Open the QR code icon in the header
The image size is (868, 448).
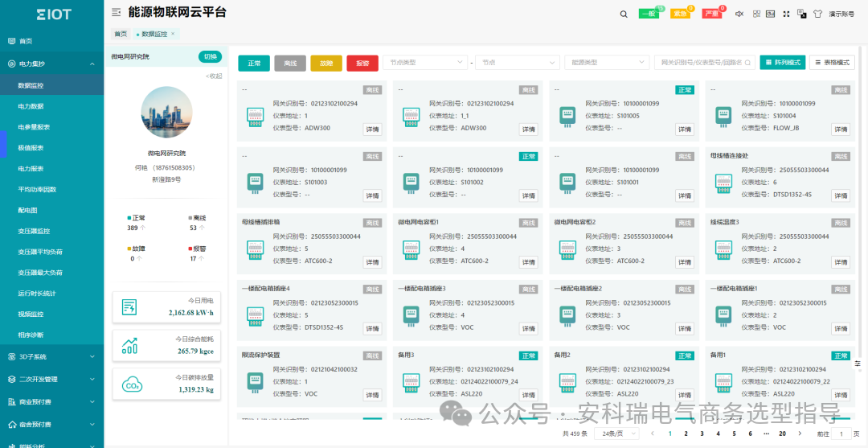click(757, 14)
